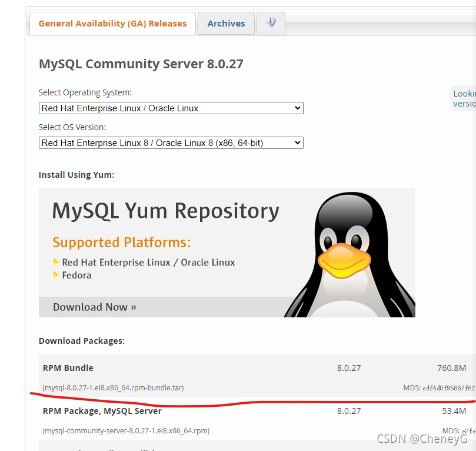Screen dimensions: 476x451
Task: Click the Supported Platforms heading
Action: pos(122,243)
